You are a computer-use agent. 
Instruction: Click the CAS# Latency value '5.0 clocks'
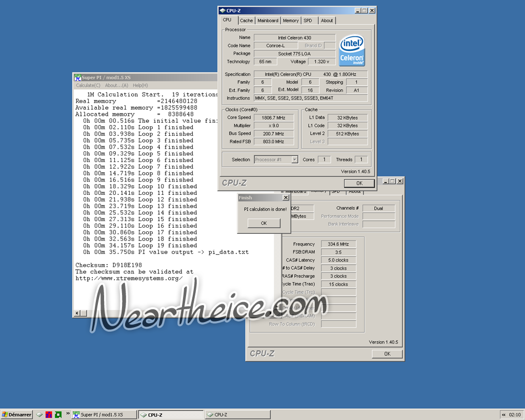338,260
